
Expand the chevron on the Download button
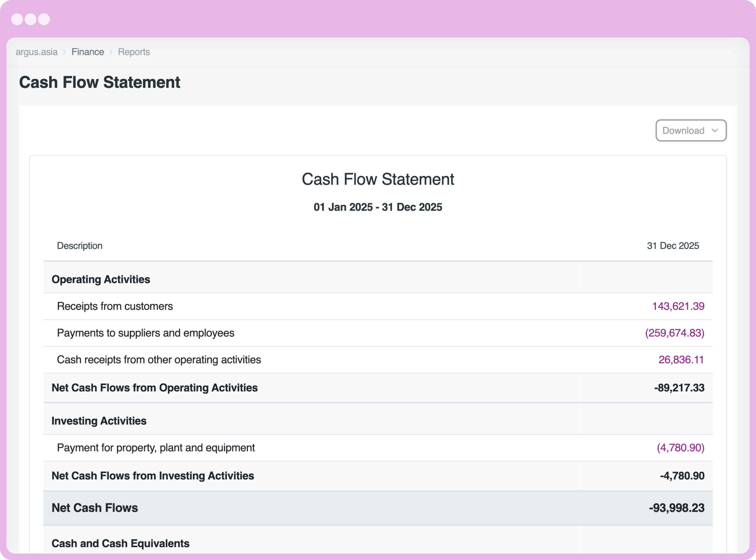715,131
